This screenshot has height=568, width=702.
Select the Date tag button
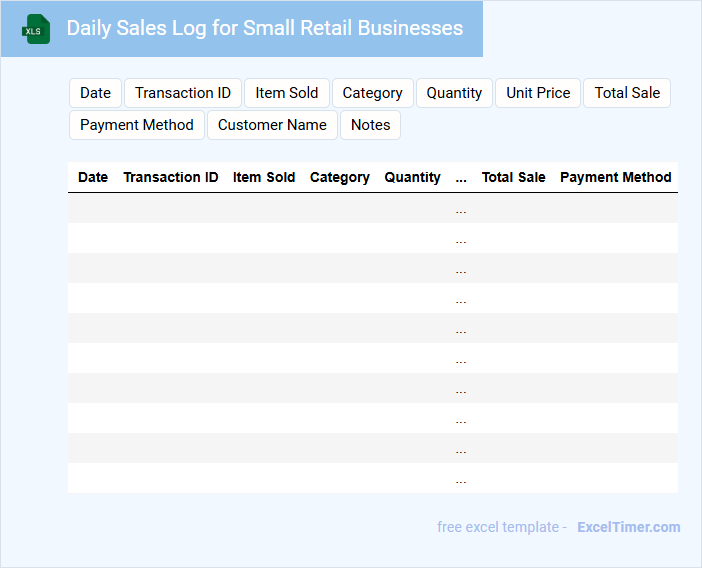click(x=95, y=93)
